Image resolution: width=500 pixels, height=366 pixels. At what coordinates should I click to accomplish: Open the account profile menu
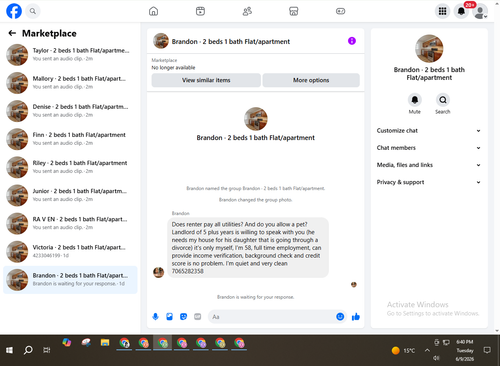click(x=480, y=11)
